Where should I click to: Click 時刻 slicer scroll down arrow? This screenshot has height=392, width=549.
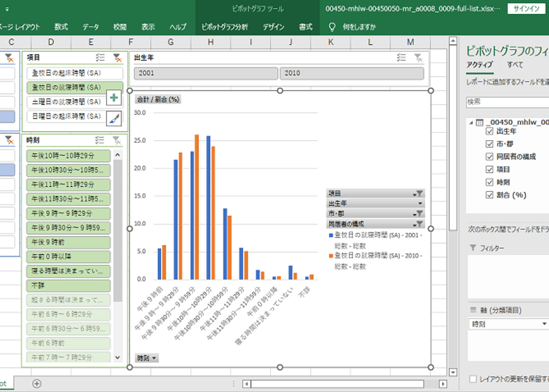(x=118, y=358)
